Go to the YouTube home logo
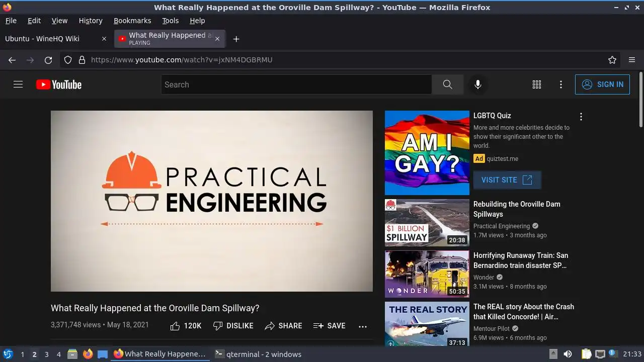 pos(59,84)
